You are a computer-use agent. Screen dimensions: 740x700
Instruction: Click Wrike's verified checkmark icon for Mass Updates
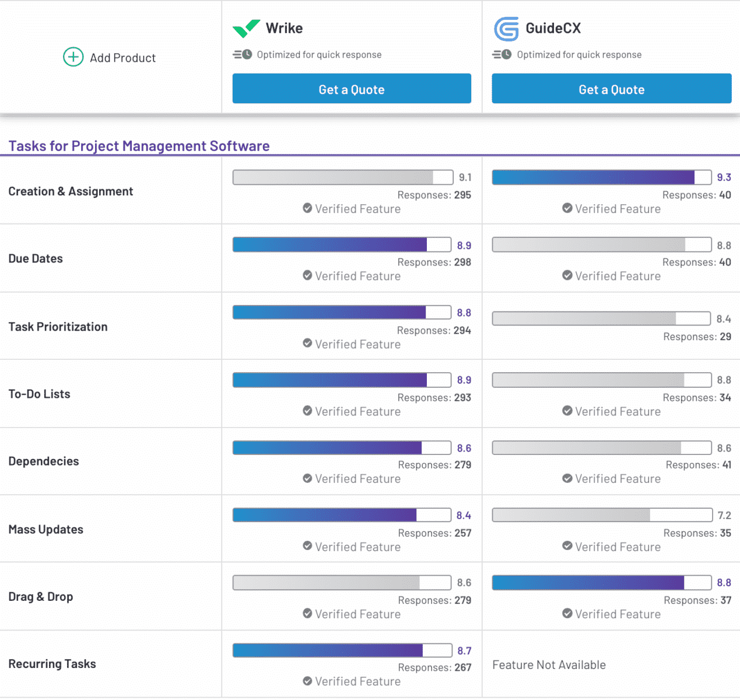(x=307, y=546)
